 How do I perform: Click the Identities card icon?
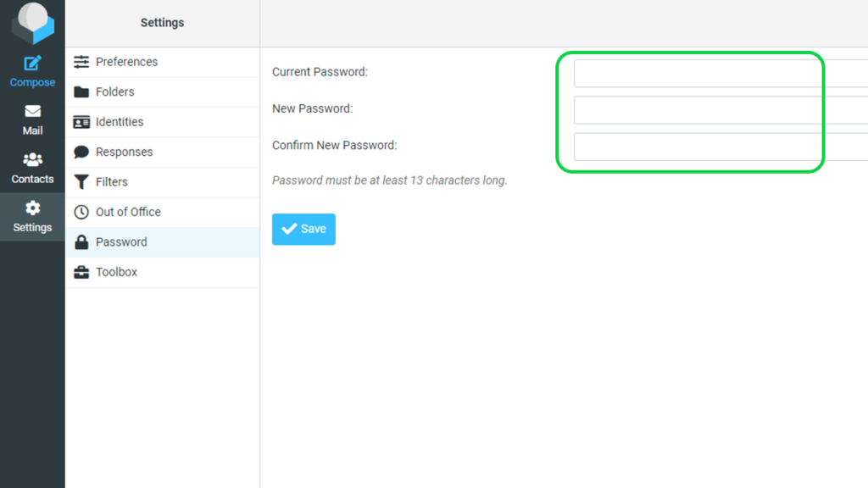pyautogui.click(x=81, y=122)
